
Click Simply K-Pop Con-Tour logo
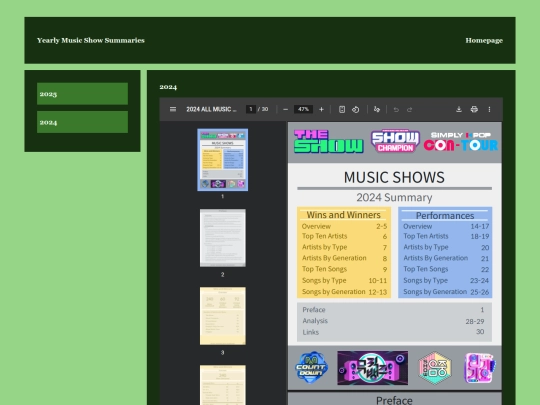[461, 141]
